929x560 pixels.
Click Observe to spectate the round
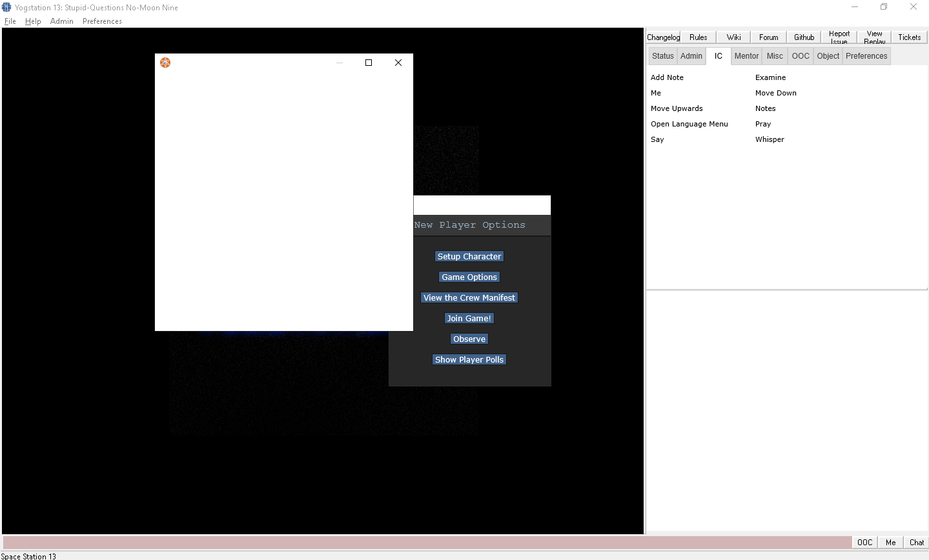tap(469, 339)
